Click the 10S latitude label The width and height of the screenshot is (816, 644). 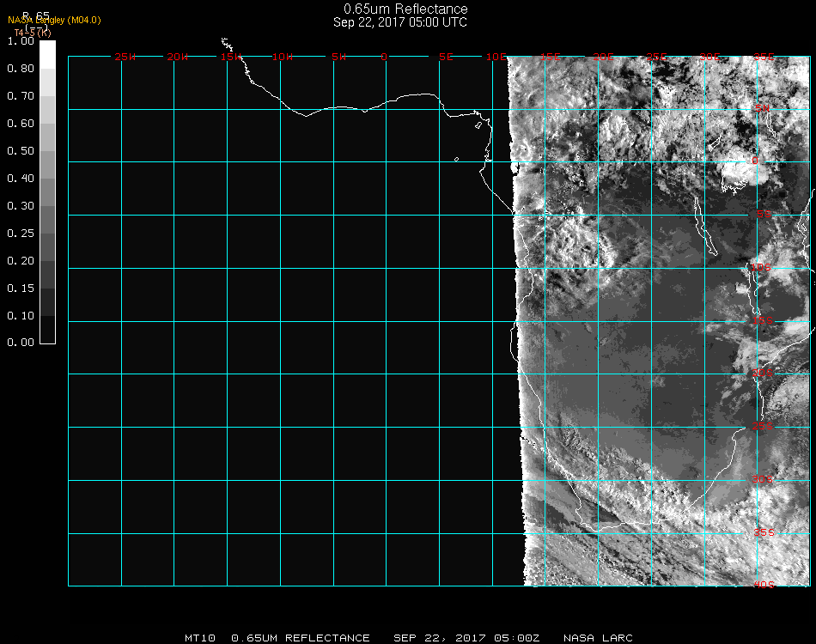[761, 267]
